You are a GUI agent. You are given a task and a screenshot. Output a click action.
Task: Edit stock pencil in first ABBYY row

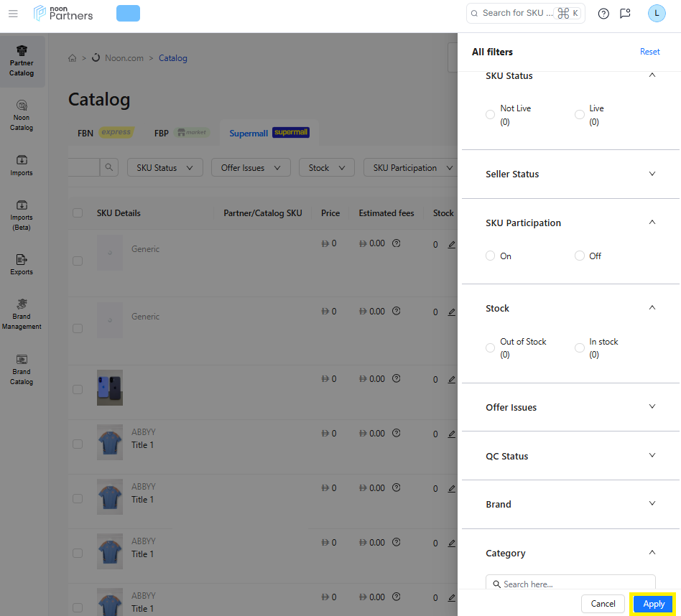tap(452, 434)
